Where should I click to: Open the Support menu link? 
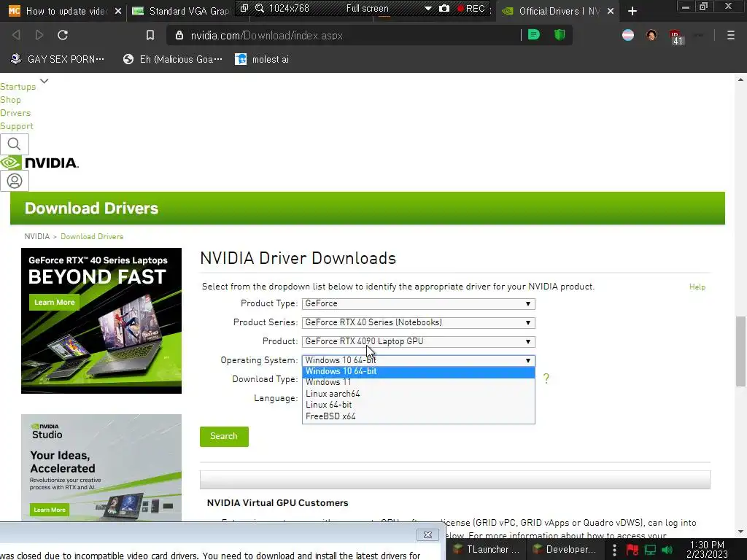click(17, 126)
